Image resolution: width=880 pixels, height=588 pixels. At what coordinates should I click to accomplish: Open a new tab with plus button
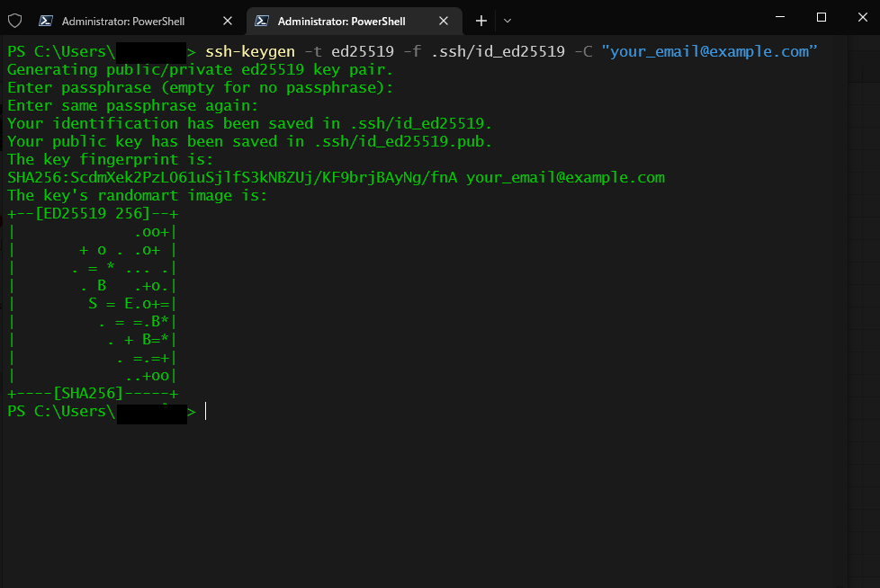click(481, 21)
